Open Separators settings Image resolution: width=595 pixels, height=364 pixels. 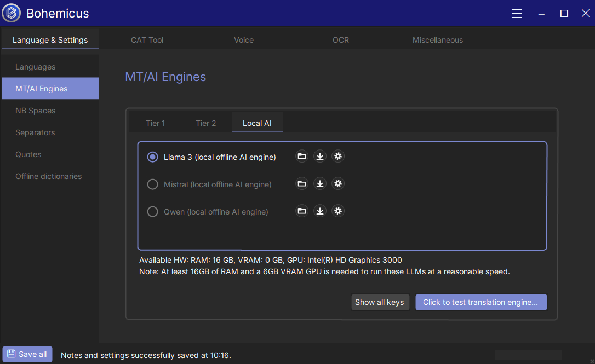coord(50,132)
